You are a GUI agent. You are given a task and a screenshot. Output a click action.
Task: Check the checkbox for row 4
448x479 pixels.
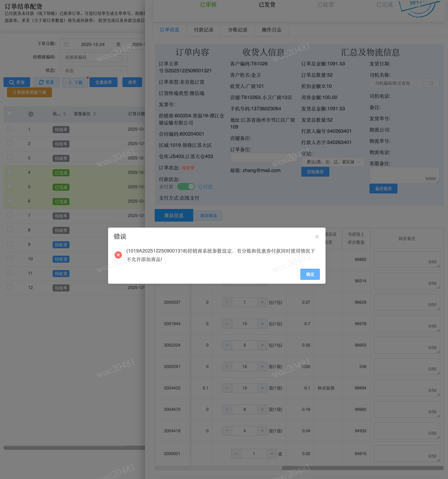click(x=9, y=172)
